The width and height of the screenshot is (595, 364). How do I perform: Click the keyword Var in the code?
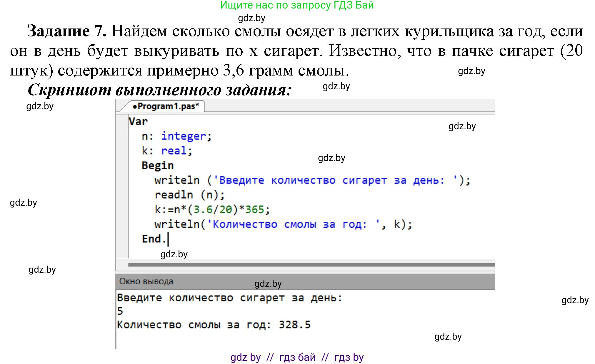coord(138,121)
